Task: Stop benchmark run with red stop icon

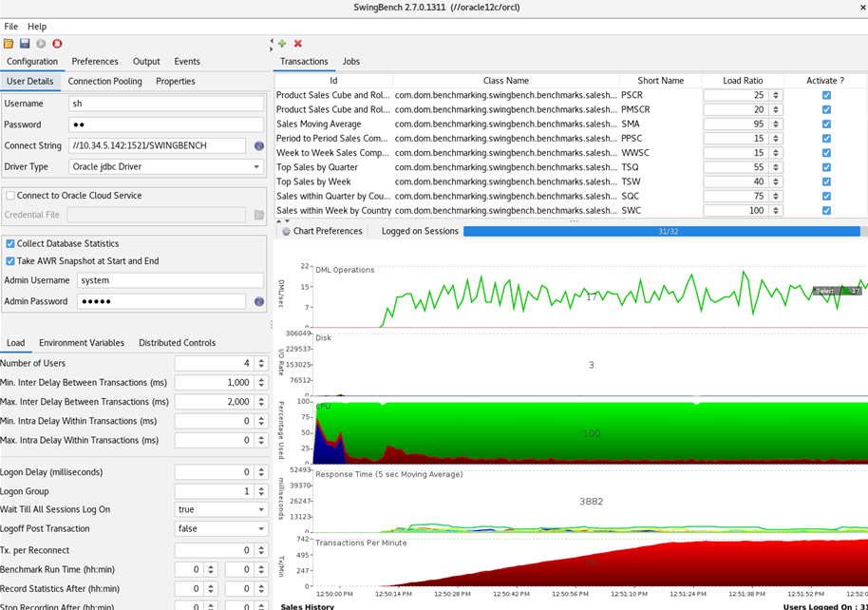Action: pyautogui.click(x=57, y=44)
